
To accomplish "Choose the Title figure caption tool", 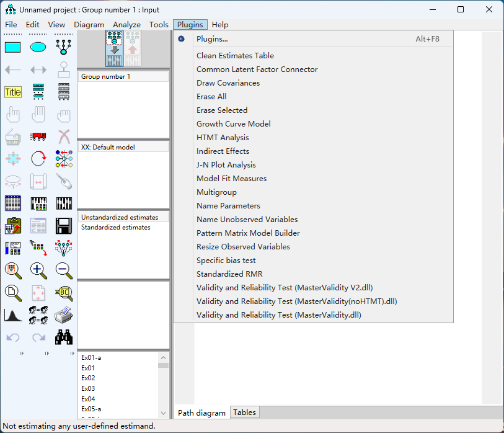I will pyautogui.click(x=13, y=92).
